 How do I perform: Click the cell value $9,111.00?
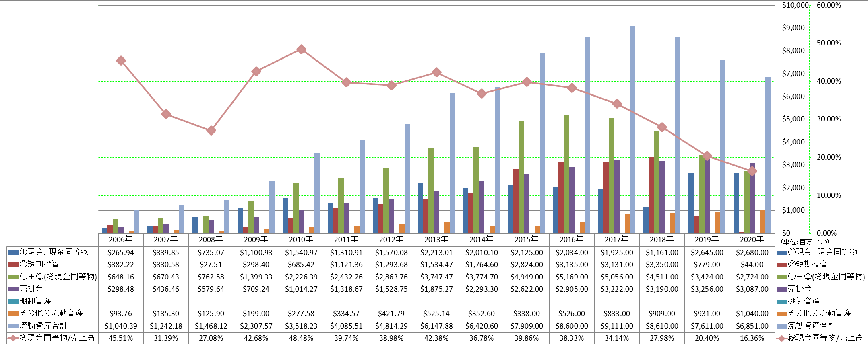coord(617,326)
